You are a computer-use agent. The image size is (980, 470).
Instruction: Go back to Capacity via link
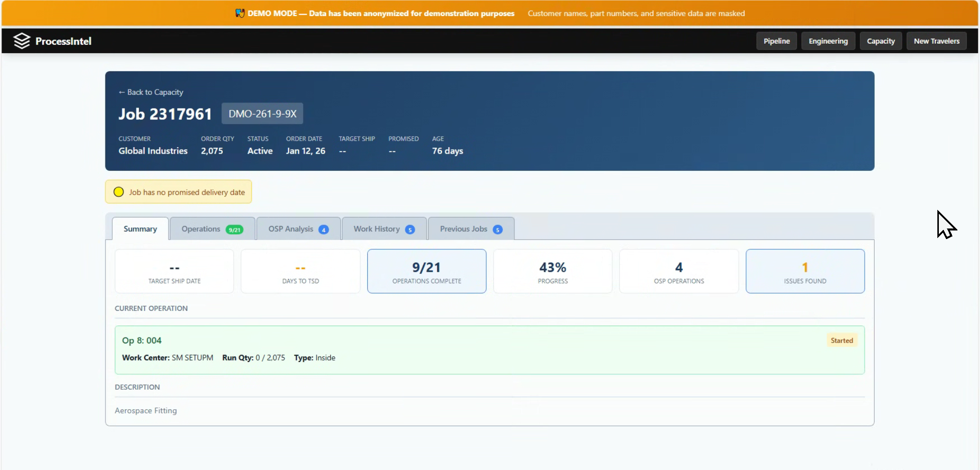click(x=151, y=92)
